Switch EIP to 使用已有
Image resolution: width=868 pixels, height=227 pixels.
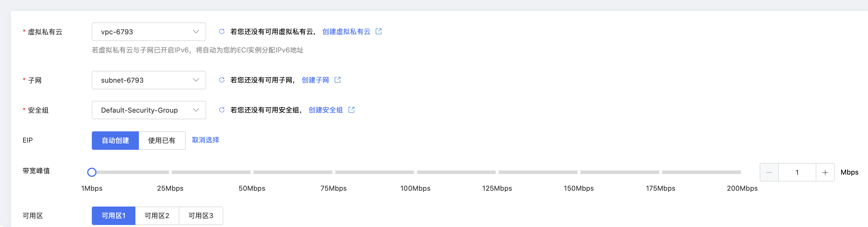(162, 141)
